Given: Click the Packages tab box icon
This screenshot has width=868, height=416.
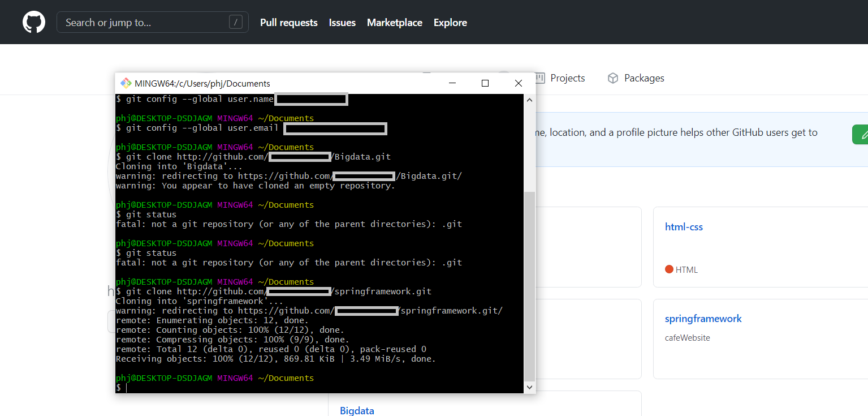Looking at the screenshot, I should [613, 78].
